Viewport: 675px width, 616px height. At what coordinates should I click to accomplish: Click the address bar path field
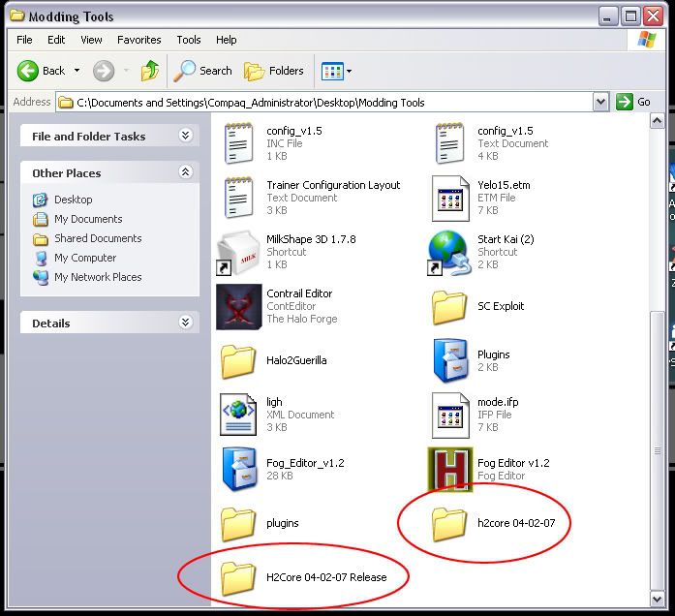[x=324, y=103]
